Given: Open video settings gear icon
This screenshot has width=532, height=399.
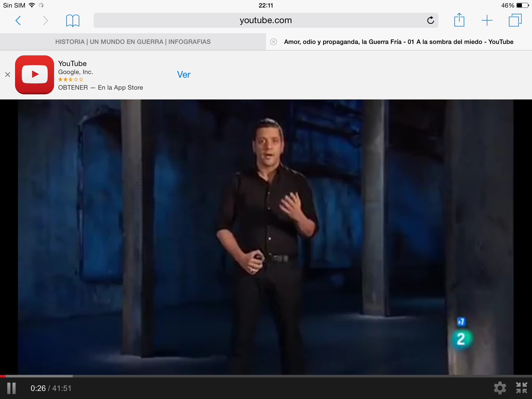Looking at the screenshot, I should [500, 388].
